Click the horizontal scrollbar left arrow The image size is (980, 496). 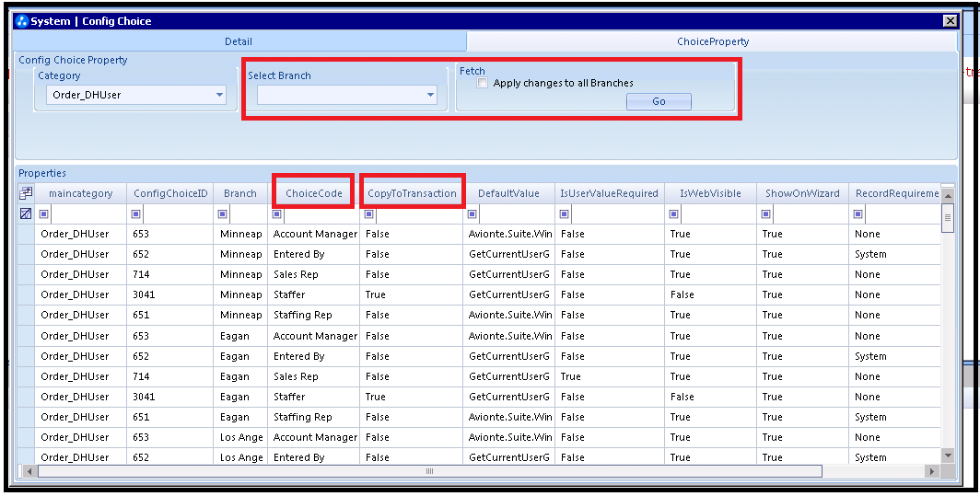click(29, 471)
